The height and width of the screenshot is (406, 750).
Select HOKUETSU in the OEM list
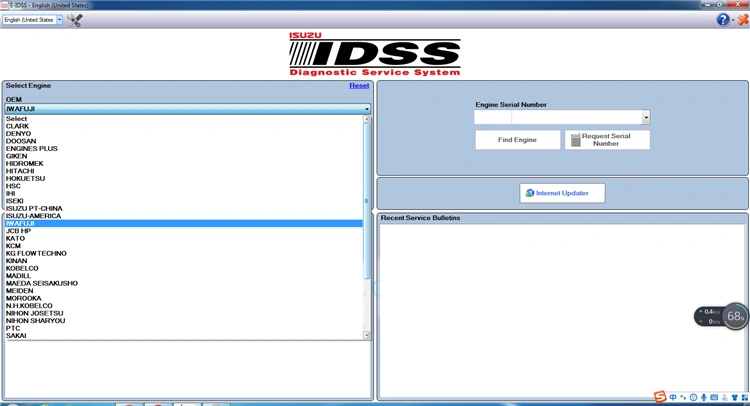(184, 178)
